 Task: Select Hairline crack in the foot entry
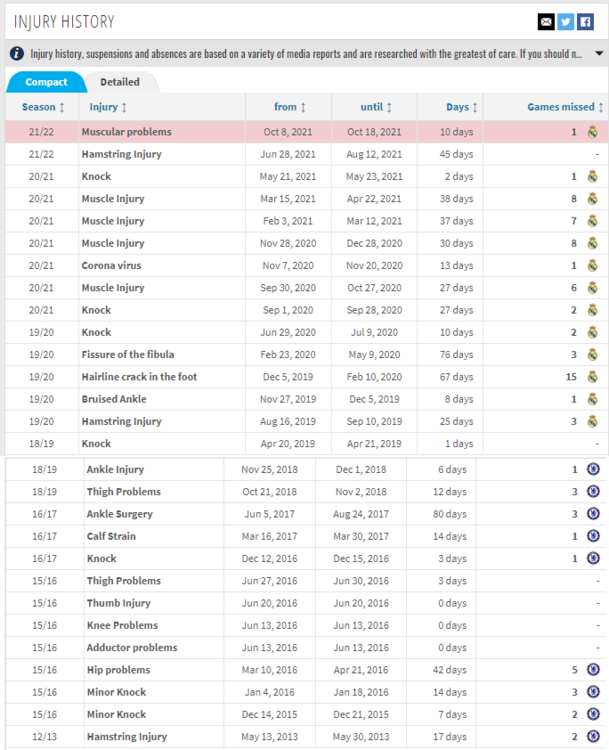[x=139, y=377]
